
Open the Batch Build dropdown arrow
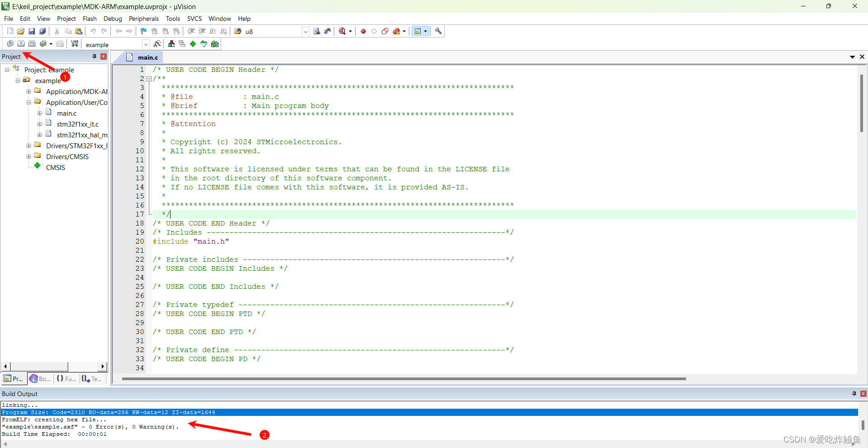pos(51,44)
